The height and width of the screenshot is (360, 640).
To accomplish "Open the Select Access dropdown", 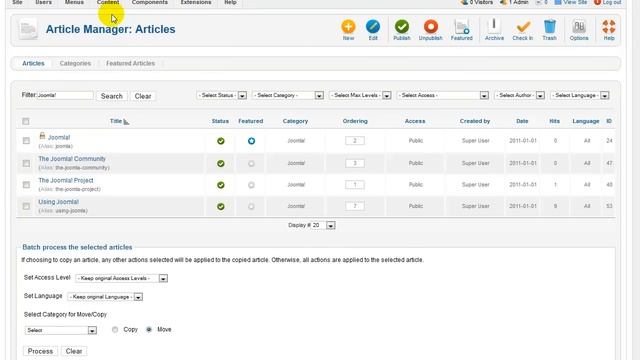I will (442, 95).
